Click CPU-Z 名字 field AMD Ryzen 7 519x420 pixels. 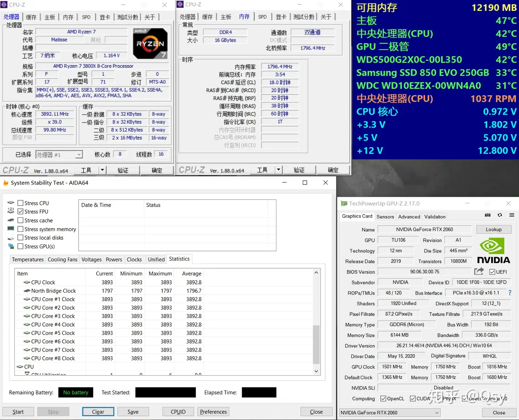coord(81,32)
